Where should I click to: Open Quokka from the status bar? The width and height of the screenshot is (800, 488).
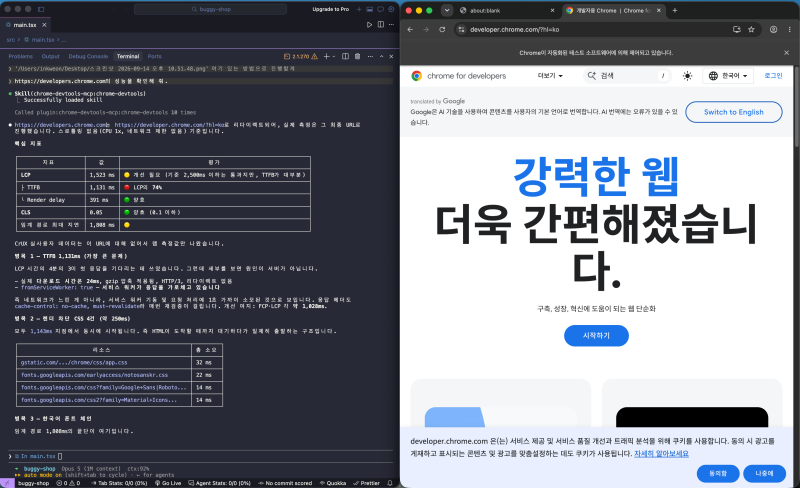[x=333, y=483]
